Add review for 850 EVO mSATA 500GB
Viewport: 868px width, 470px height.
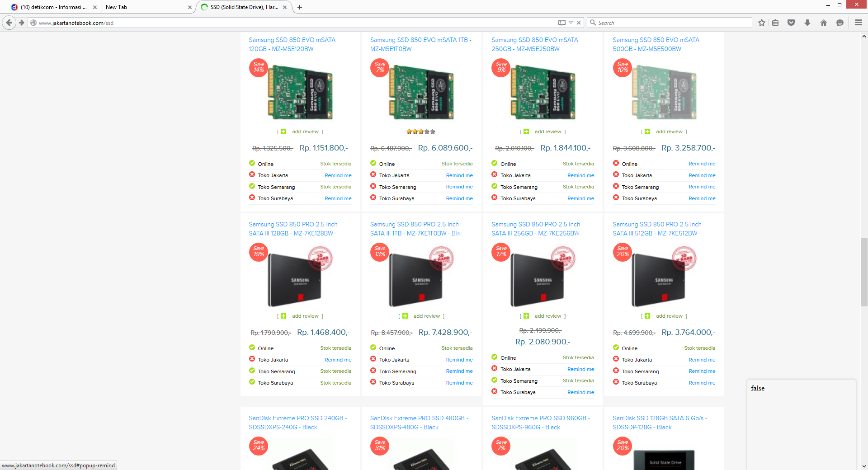click(664, 132)
